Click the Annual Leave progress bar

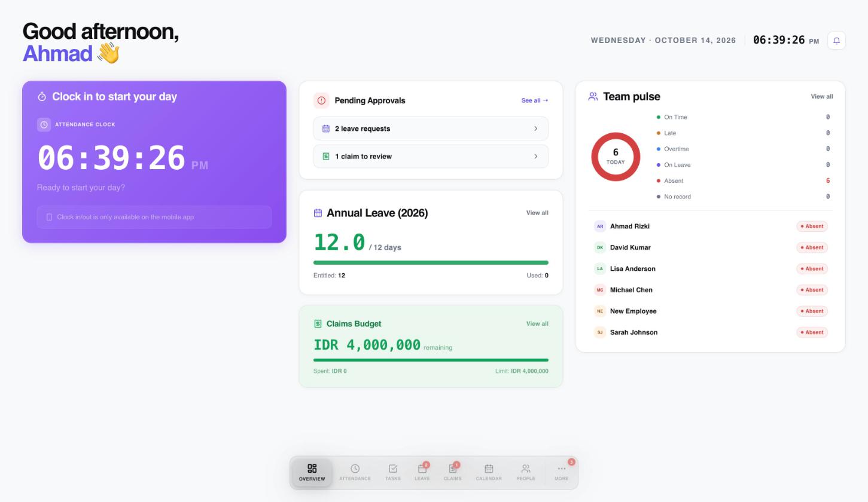click(x=431, y=262)
